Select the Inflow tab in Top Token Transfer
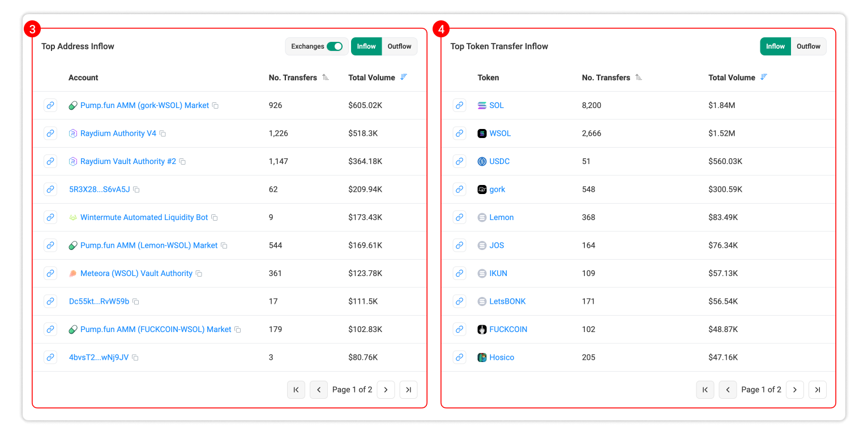This screenshot has height=435, width=868. tap(775, 46)
